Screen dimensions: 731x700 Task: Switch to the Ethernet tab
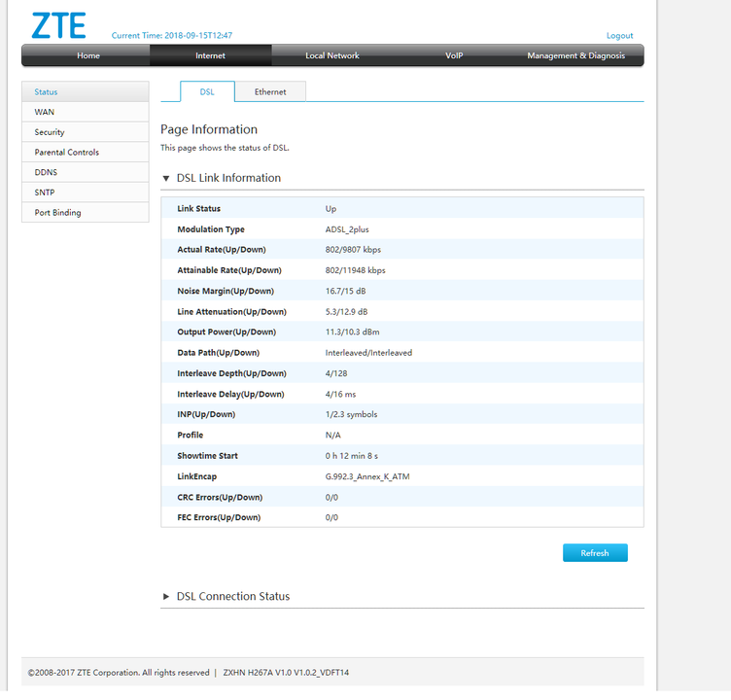click(x=270, y=92)
